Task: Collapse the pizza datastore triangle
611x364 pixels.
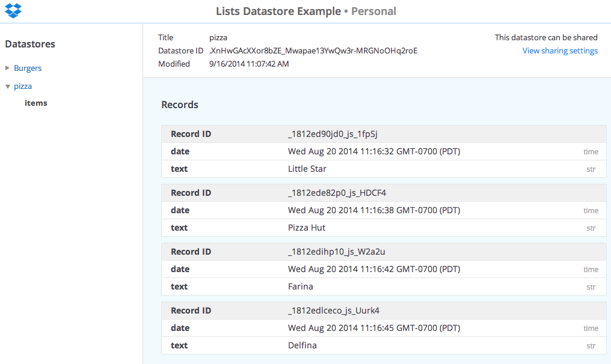Action: point(8,86)
